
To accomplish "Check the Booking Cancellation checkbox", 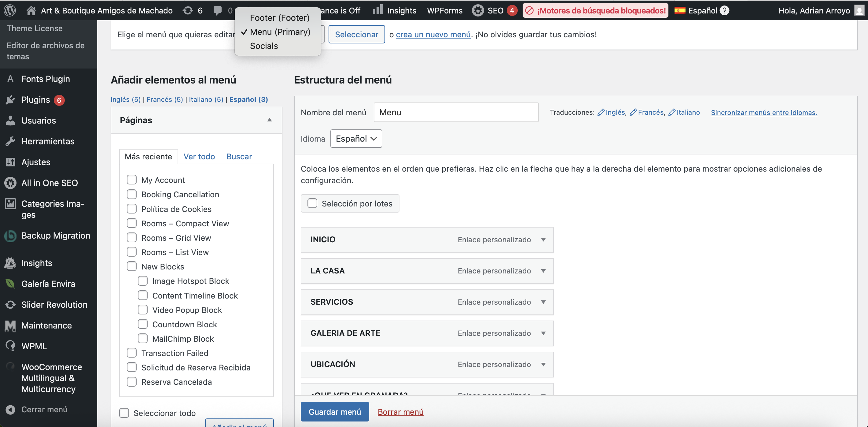I will point(132,194).
